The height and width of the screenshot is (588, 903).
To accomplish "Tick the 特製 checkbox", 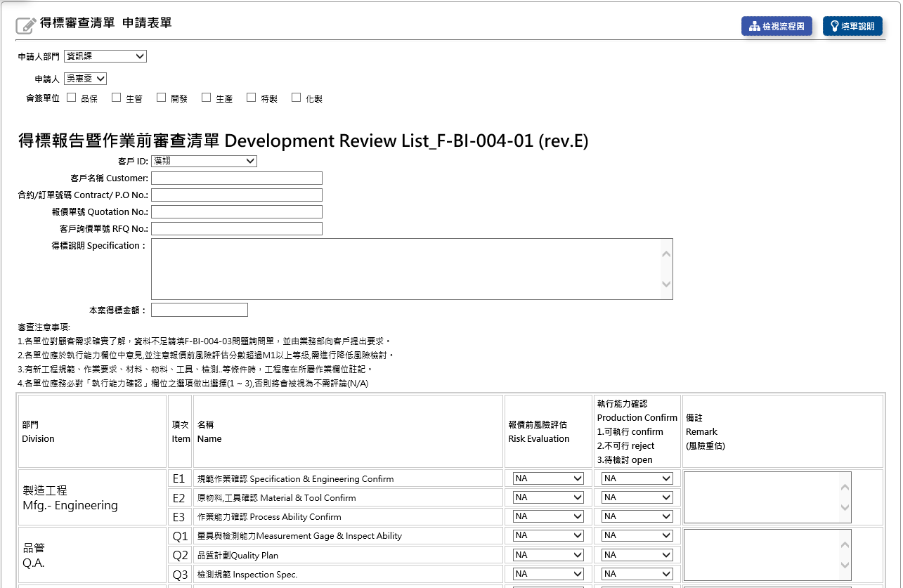I will point(251,98).
